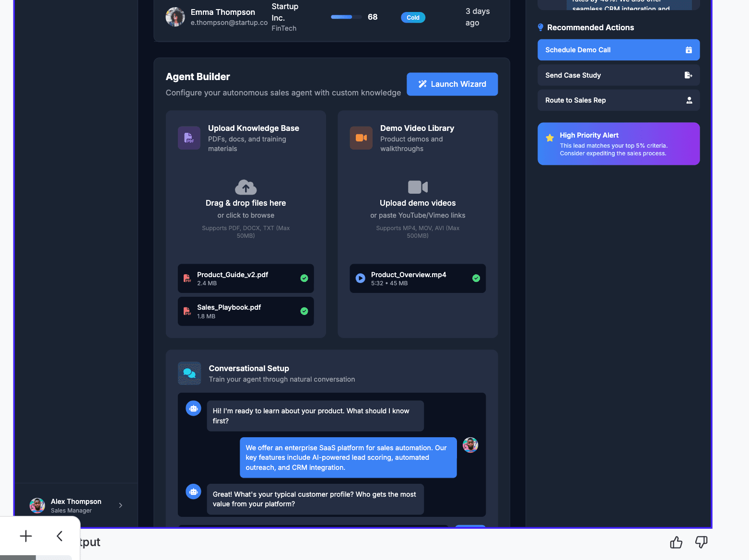Click the e.thompson@startup.co email
The width and height of the screenshot is (749, 560).
[x=229, y=23]
